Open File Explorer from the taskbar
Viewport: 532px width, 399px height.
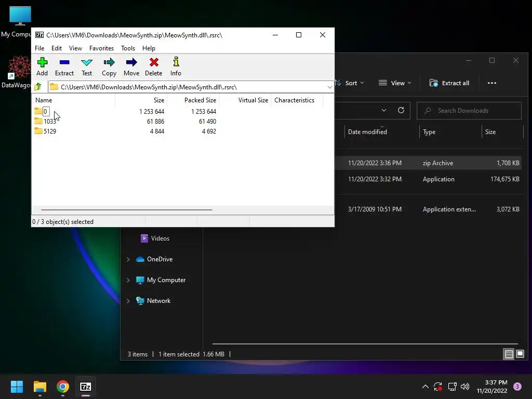tap(39, 387)
